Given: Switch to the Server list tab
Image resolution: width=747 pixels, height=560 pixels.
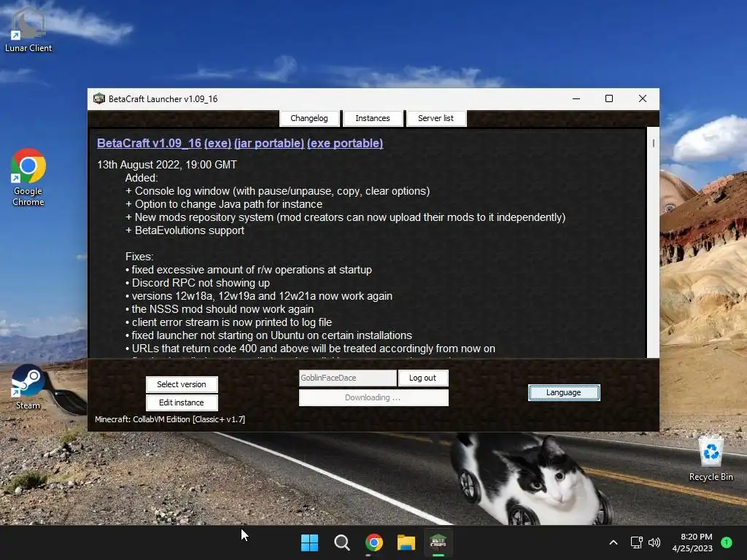Looking at the screenshot, I should tap(436, 118).
